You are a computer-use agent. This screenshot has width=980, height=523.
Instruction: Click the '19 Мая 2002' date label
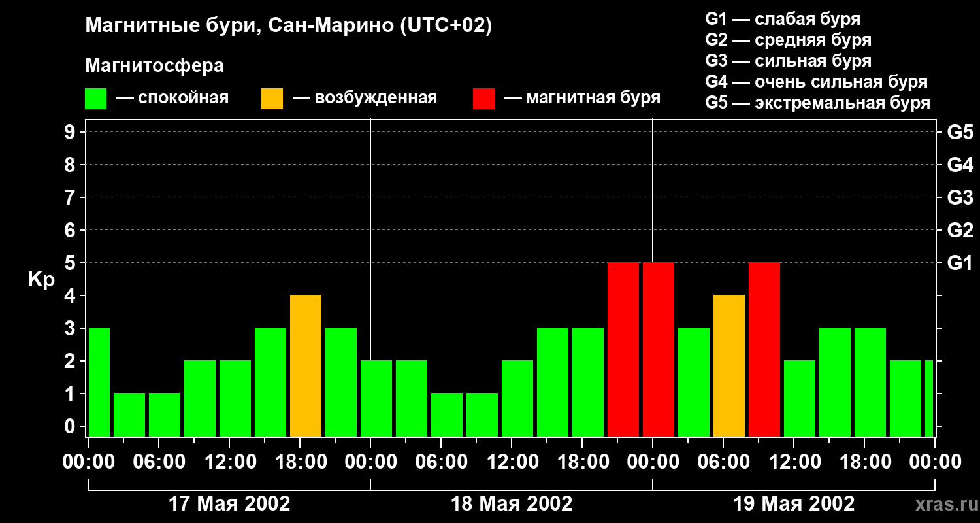coord(794,503)
